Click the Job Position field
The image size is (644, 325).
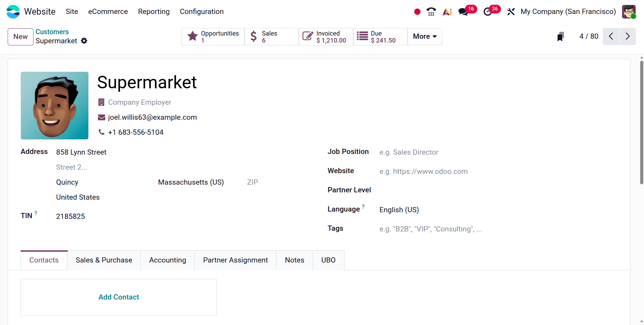499,152
